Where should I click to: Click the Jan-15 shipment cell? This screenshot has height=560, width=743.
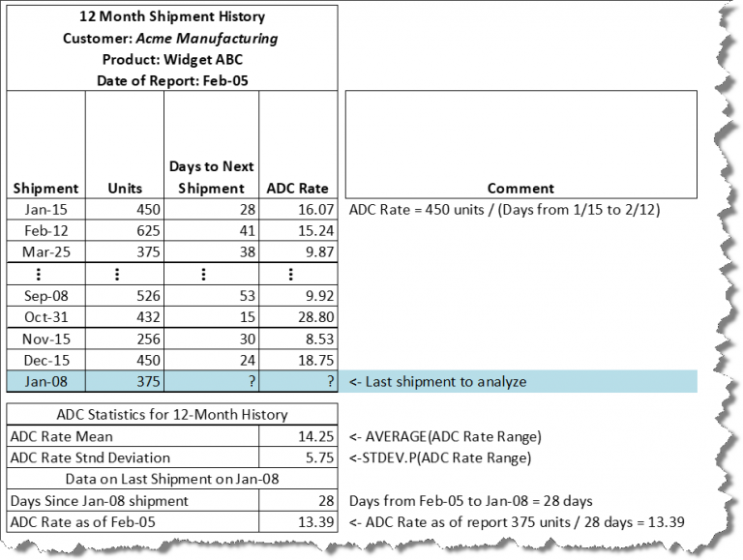click(x=45, y=209)
